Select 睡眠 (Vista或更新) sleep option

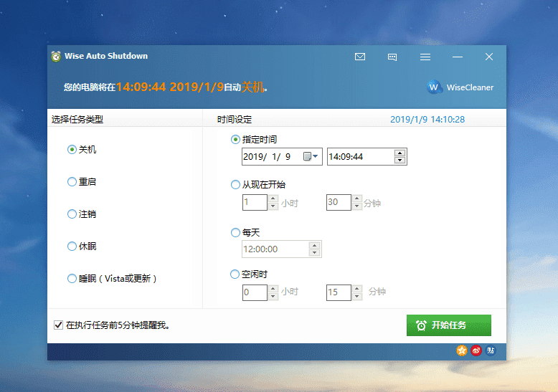tap(72, 279)
